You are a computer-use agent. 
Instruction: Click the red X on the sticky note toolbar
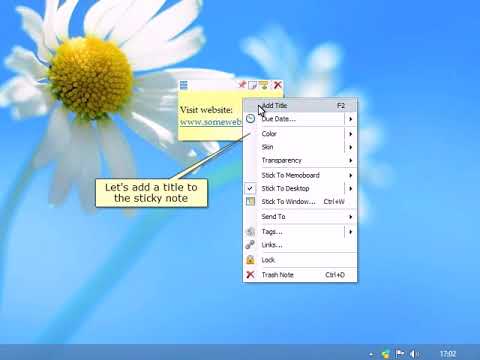(278, 85)
